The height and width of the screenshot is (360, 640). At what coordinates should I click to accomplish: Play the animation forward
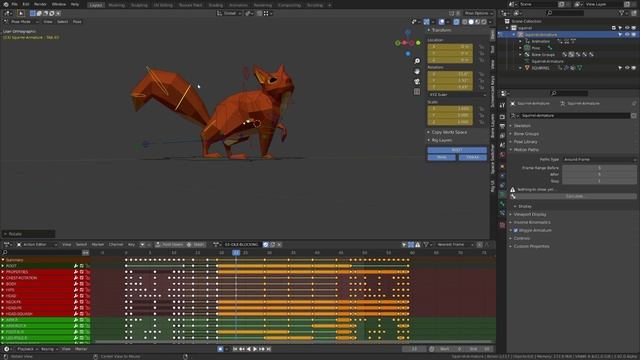255,349
